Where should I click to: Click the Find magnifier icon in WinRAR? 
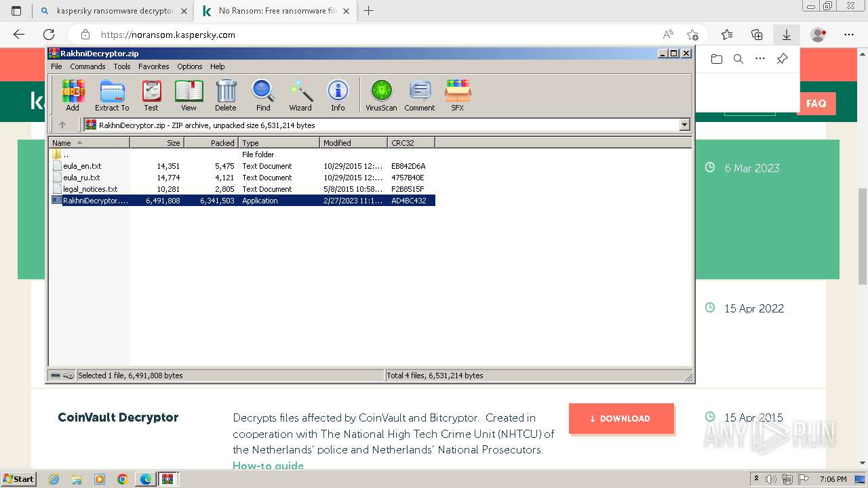pos(263,96)
